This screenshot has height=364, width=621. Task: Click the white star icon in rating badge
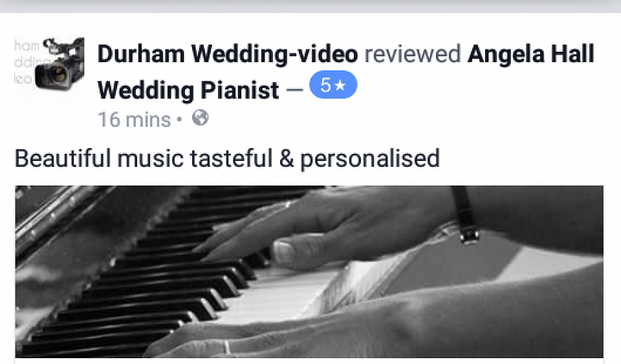click(x=340, y=85)
